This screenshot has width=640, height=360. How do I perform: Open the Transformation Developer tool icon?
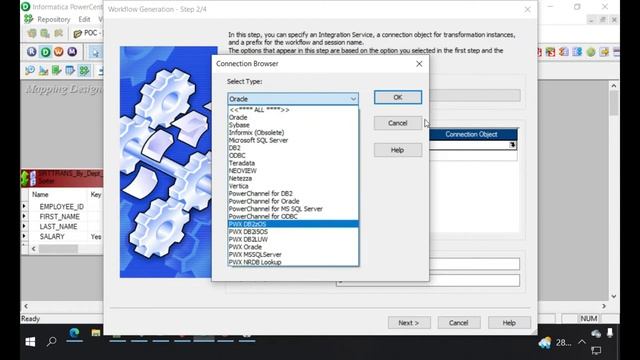coord(57,71)
